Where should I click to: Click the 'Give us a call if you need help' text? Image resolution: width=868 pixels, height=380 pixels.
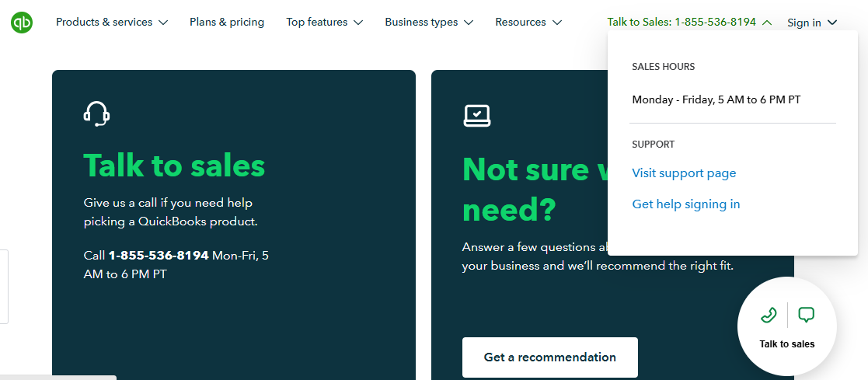click(168, 203)
